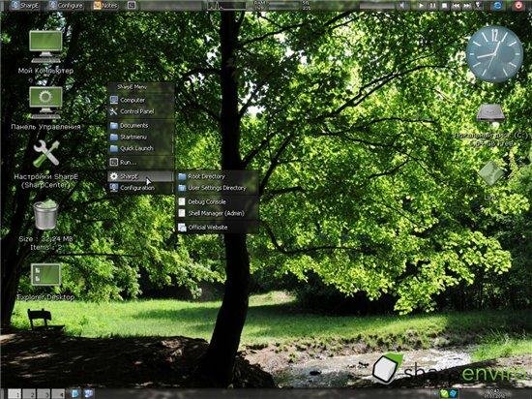Switch to virtual desktop 2

29,394
